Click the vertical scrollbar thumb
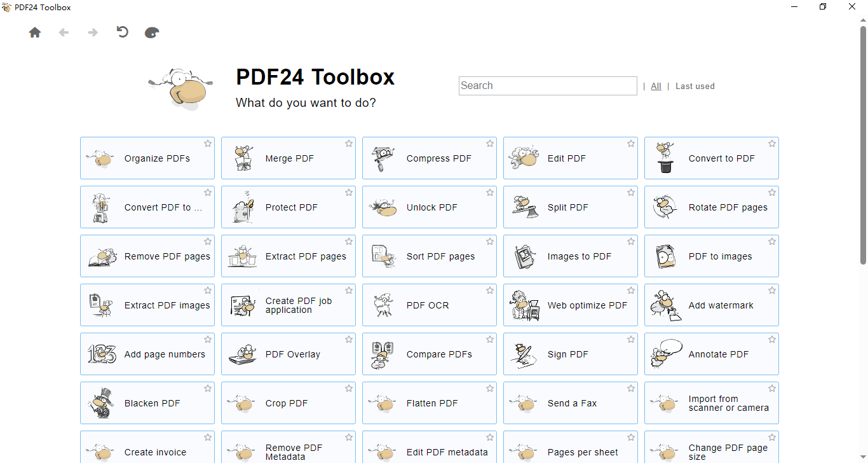The width and height of the screenshot is (868, 463). pos(864,145)
